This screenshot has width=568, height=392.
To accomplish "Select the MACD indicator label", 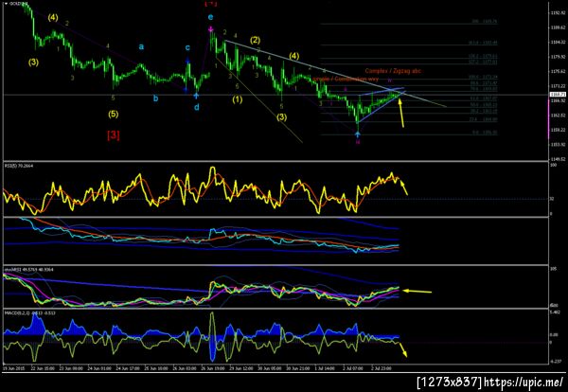I will pos(29,312).
